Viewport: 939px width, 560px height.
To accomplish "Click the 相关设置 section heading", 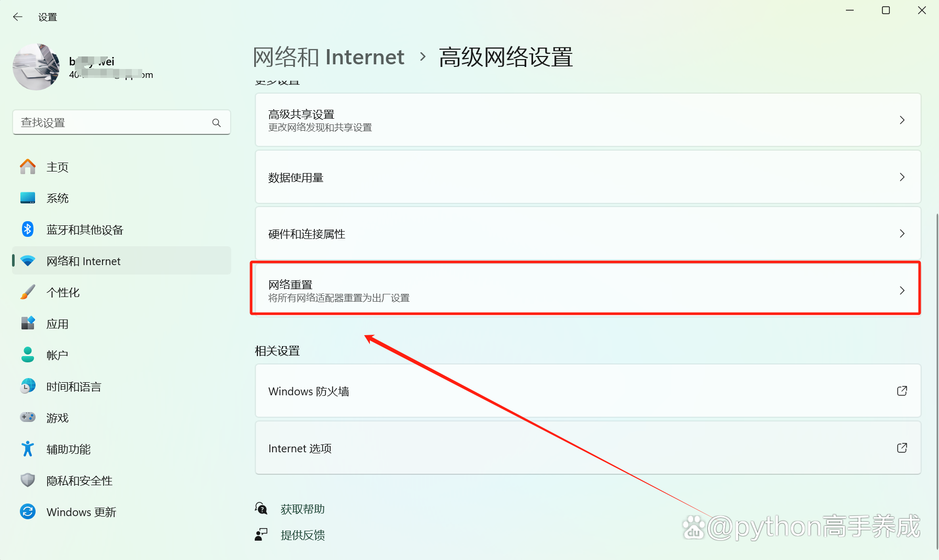I will click(277, 351).
